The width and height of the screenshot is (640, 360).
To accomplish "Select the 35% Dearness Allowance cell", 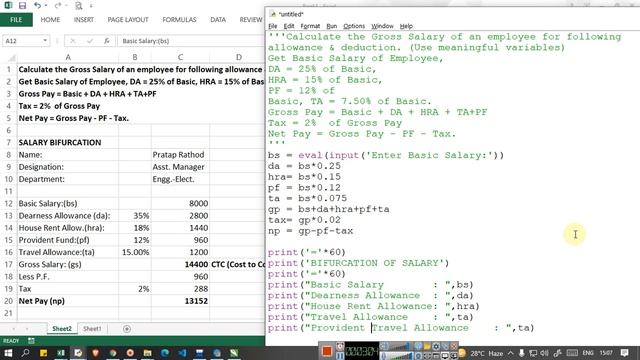I will tap(135, 216).
